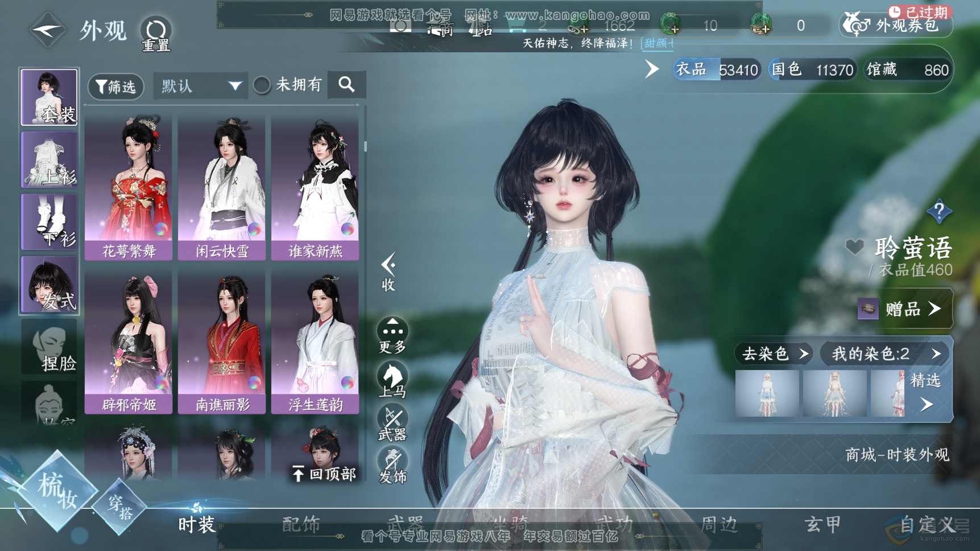Switch to the 武器 bottom tab
The image size is (980, 551).
pyautogui.click(x=405, y=524)
